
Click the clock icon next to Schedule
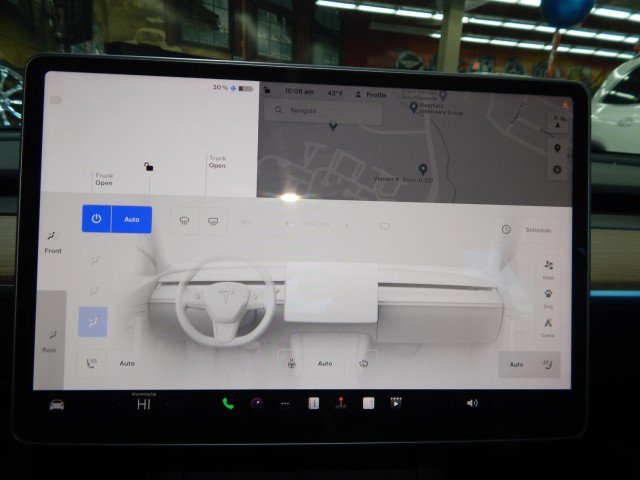pyautogui.click(x=506, y=229)
